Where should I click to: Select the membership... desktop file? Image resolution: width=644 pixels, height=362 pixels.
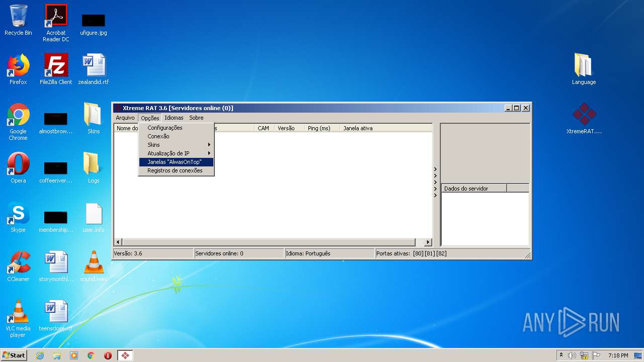(56, 221)
